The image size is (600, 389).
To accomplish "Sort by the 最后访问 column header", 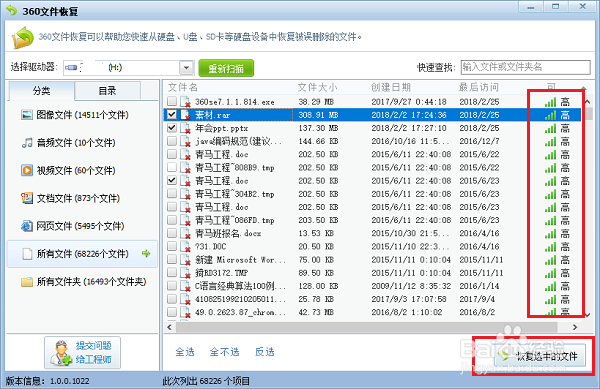I will tap(479, 88).
